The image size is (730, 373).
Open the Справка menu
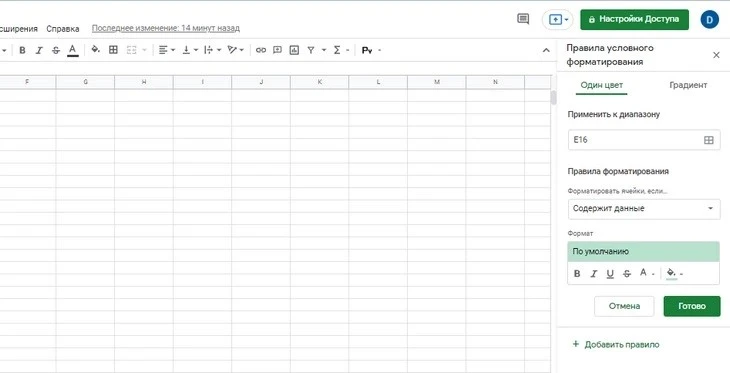tap(63, 29)
